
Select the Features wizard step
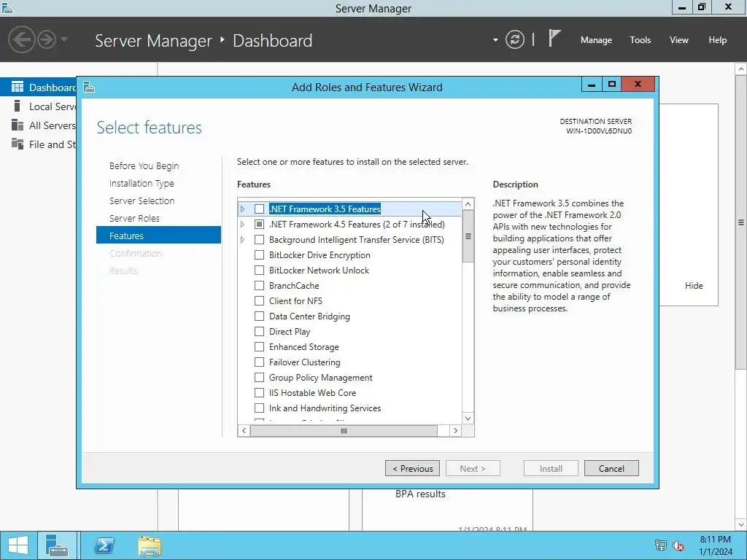point(158,236)
